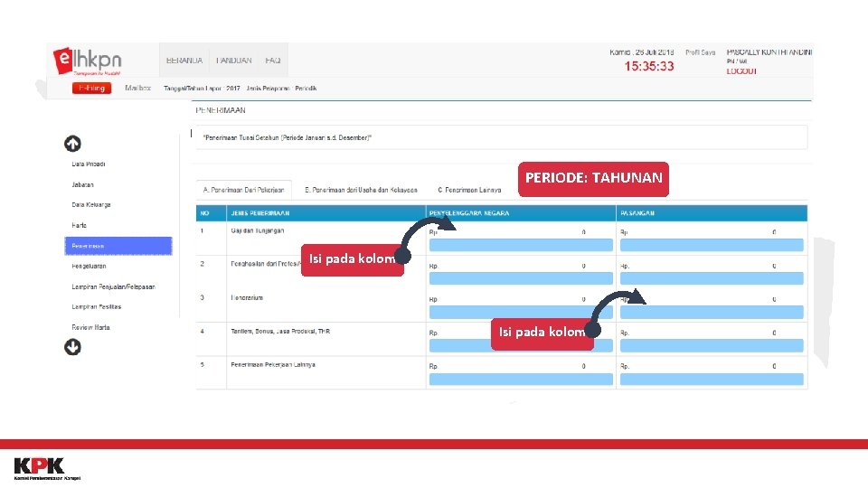Click the down arrow icon in sidebar
The image size is (868, 488).
click(x=72, y=347)
